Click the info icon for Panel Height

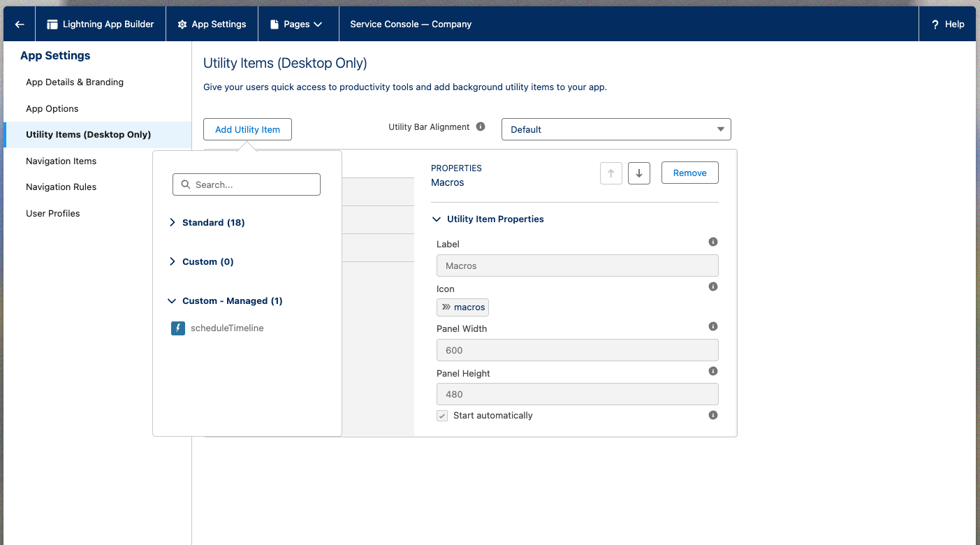713,371
